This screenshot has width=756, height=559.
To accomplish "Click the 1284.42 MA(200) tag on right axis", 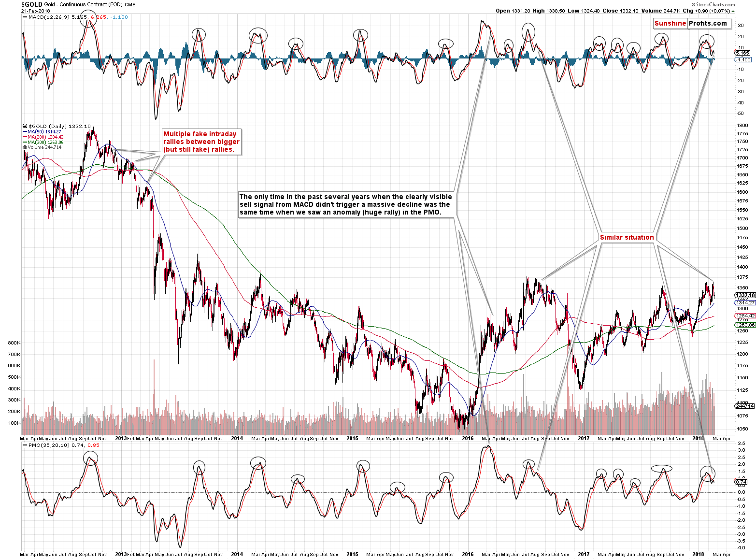I will point(745,315).
